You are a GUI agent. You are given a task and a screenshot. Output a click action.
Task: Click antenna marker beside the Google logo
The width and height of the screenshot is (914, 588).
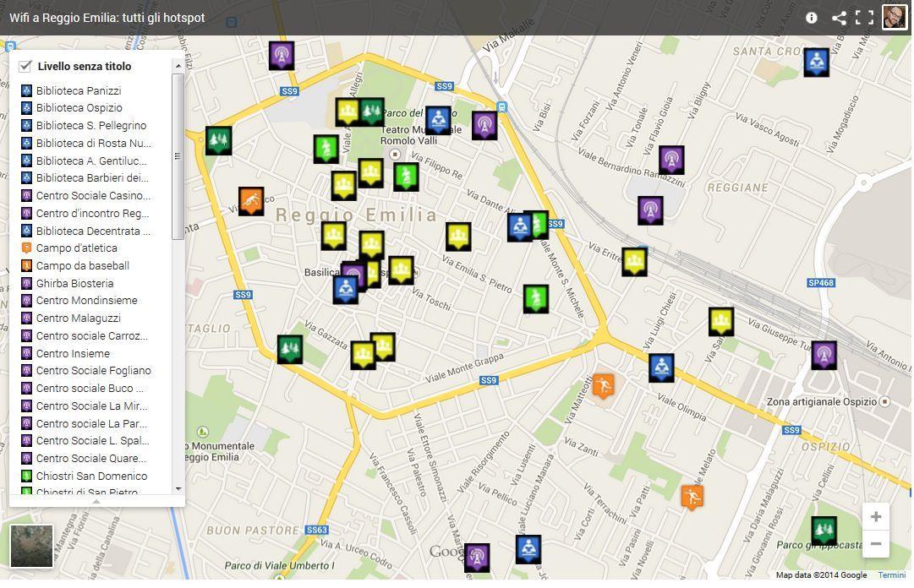[477, 557]
